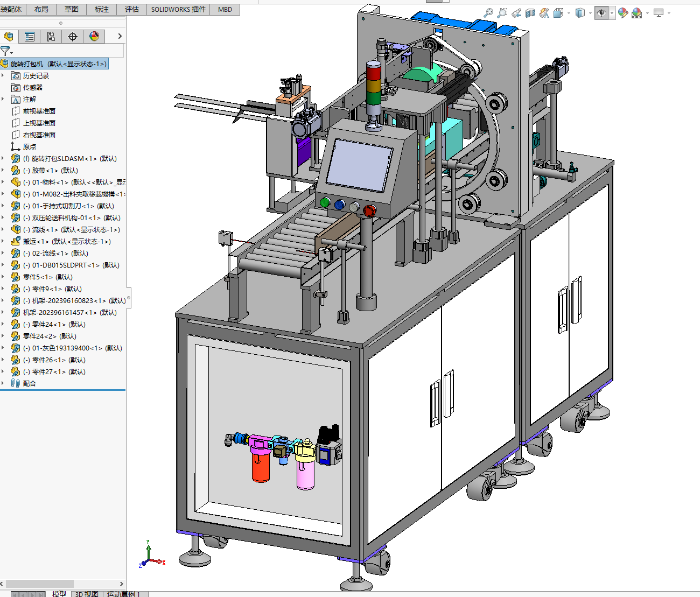Select the 传感器 tree item
This screenshot has width=700, height=597.
pos(32,87)
